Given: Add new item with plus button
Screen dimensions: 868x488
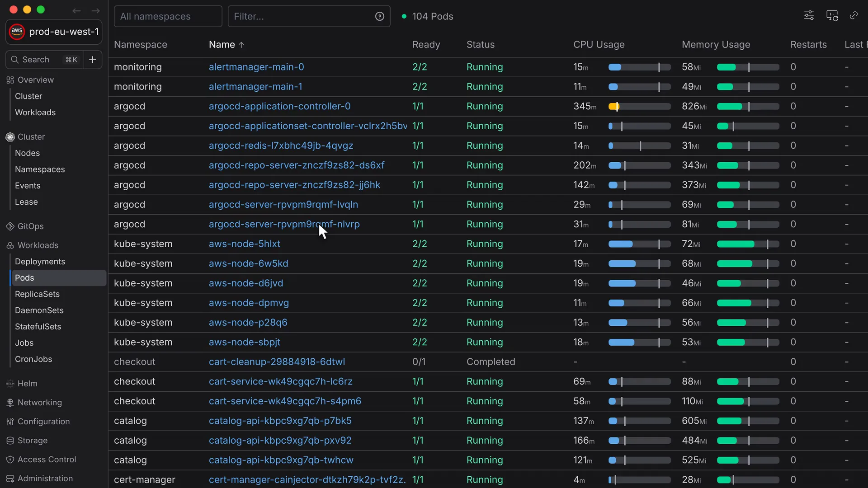Looking at the screenshot, I should [93, 60].
